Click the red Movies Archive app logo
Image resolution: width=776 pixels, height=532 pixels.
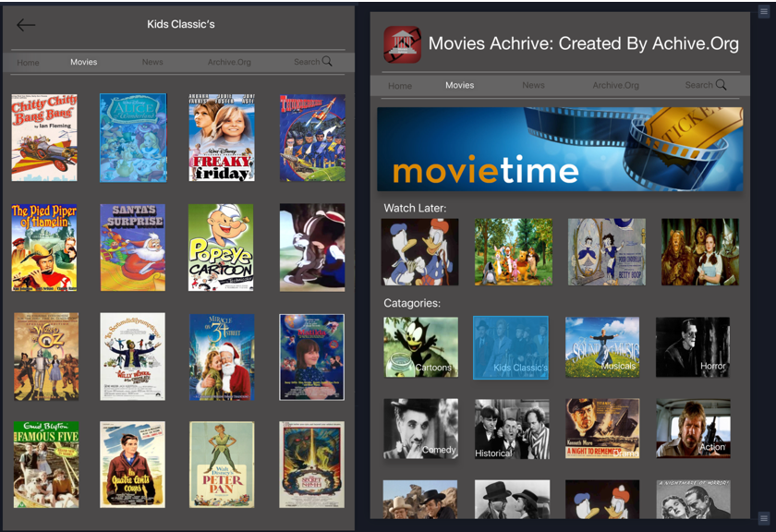point(403,44)
